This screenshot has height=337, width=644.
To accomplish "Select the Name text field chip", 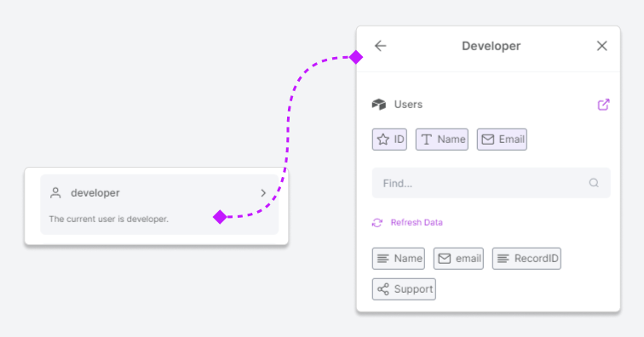I will [442, 140].
